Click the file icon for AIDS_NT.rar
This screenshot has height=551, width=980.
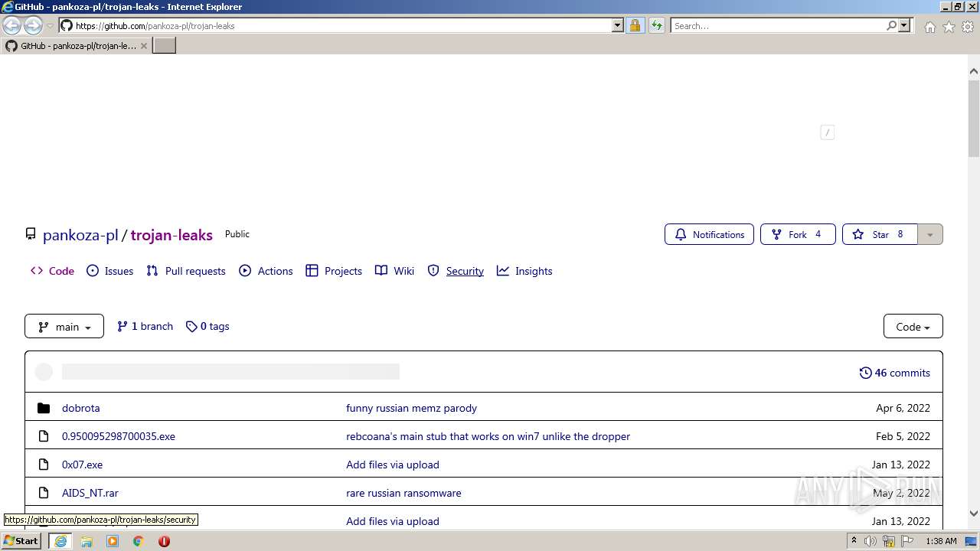(44, 493)
